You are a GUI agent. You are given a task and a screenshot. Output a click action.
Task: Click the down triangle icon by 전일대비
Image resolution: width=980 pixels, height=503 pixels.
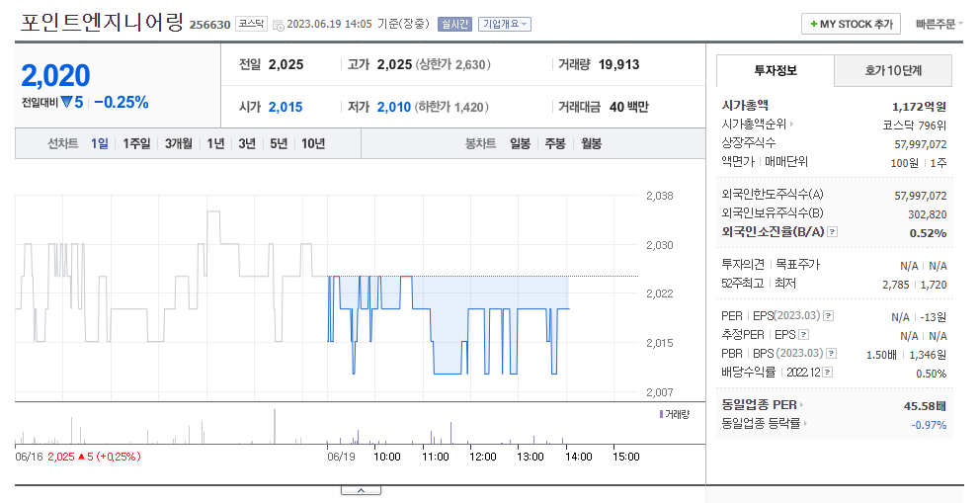(67, 103)
